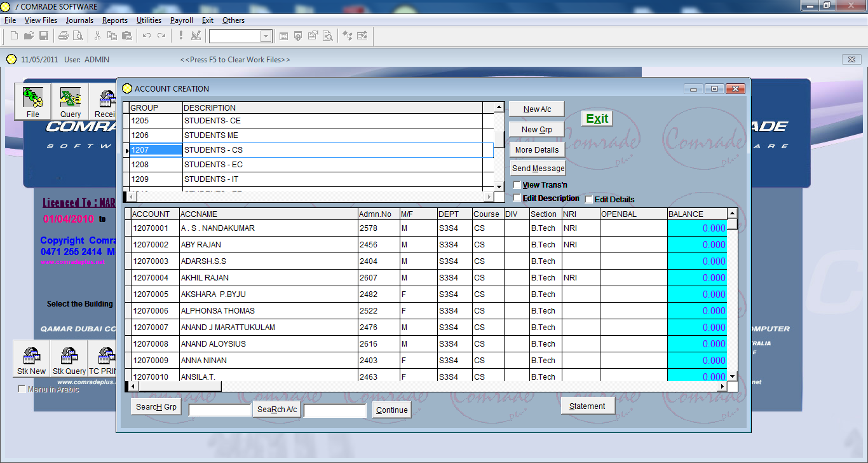Select the Query icon
The image size is (868, 463).
point(70,100)
